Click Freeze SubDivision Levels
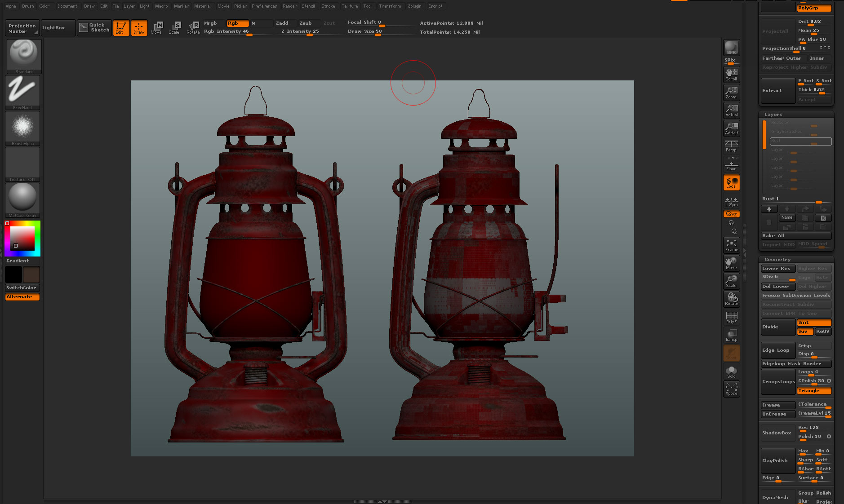 795,295
